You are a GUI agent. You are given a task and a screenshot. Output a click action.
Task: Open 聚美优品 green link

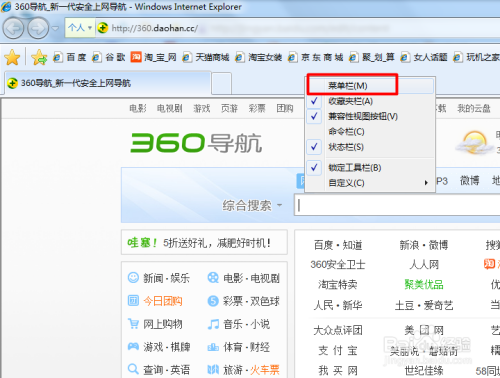click(x=424, y=284)
